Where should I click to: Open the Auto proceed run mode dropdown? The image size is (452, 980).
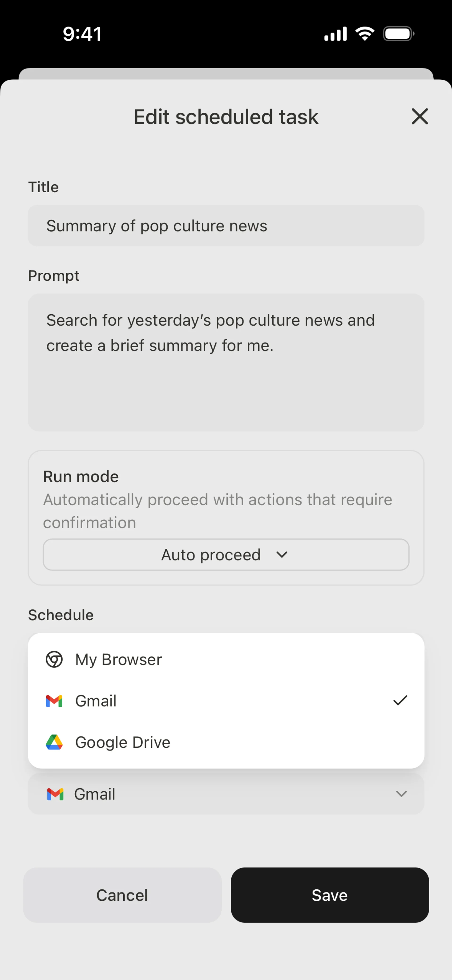tap(226, 555)
